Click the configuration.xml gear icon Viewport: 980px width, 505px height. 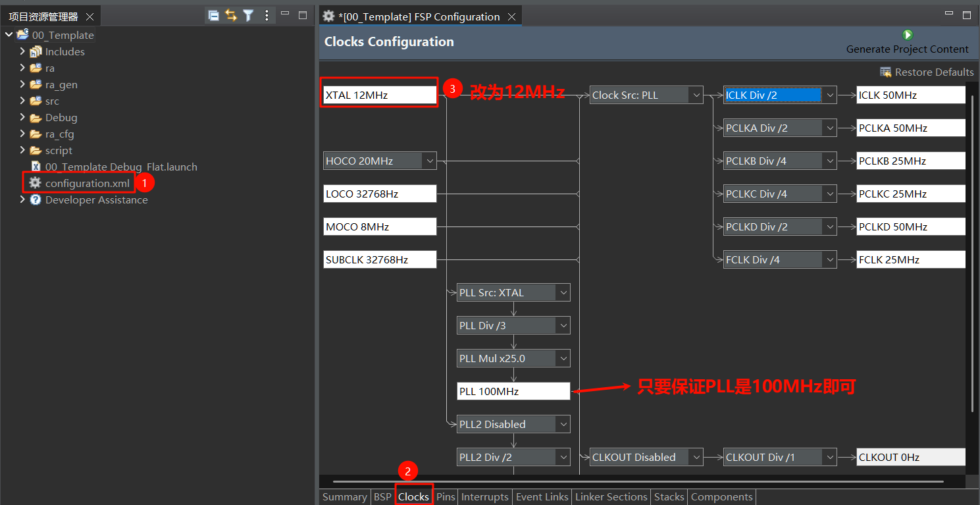pos(35,183)
